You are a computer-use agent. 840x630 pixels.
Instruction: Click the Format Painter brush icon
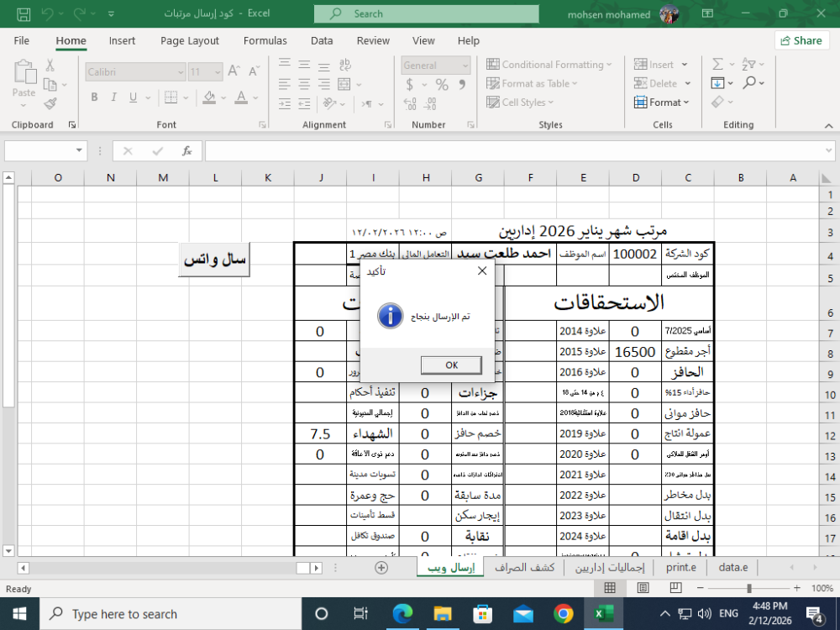[50, 103]
